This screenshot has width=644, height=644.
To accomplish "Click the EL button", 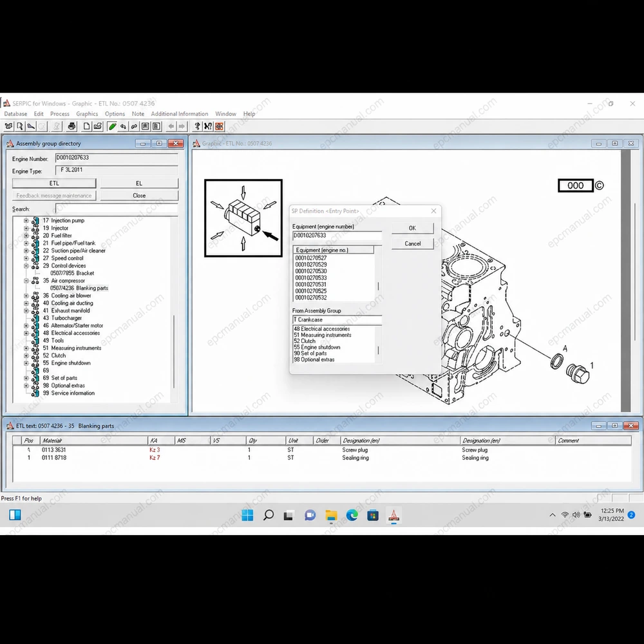I will click(139, 183).
